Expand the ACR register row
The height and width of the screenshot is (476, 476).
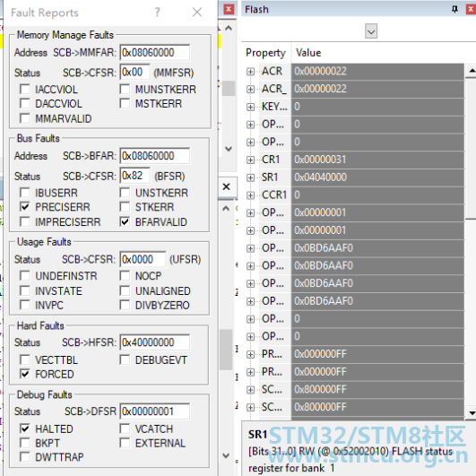tap(250, 72)
